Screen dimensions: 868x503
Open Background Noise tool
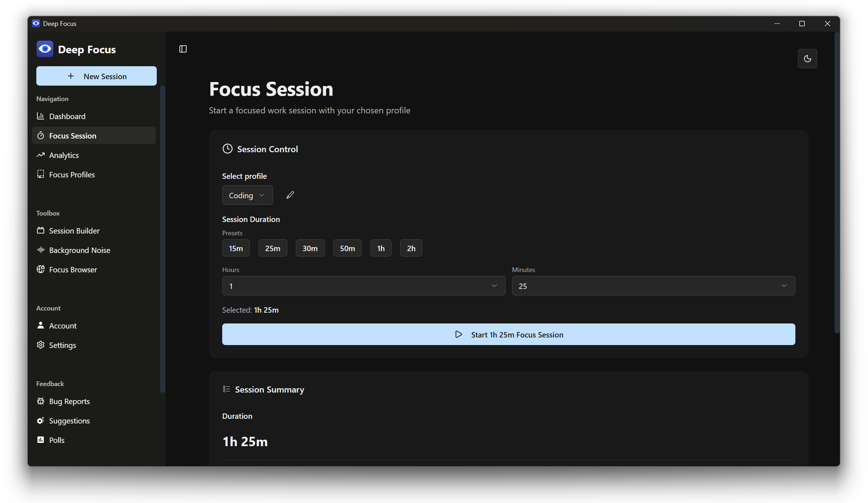click(94, 250)
